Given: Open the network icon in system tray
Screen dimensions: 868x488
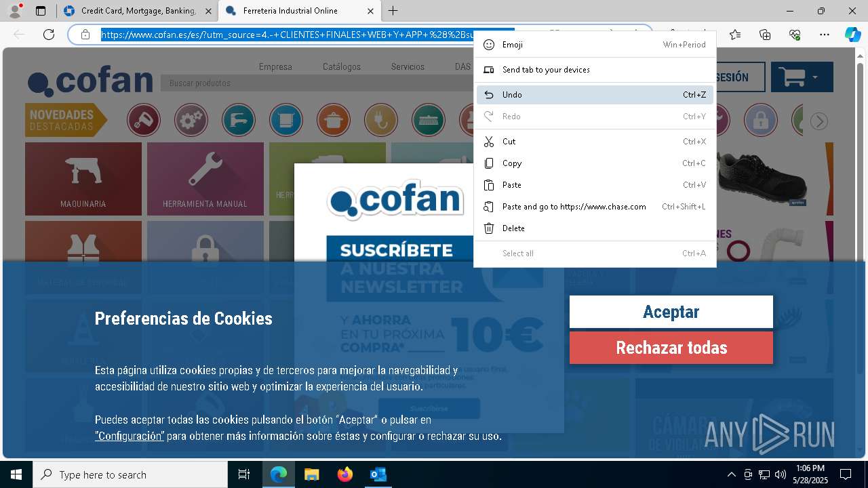Looking at the screenshot, I should 764,474.
